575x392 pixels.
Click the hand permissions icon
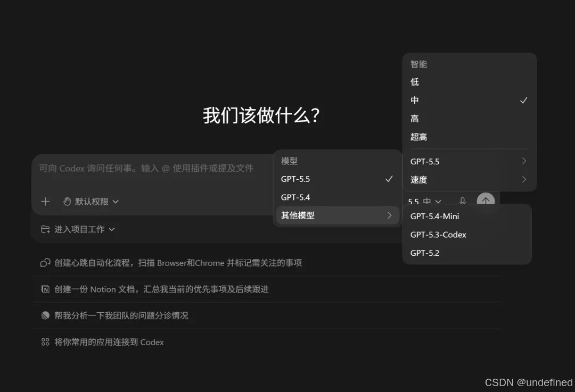pyautogui.click(x=67, y=202)
